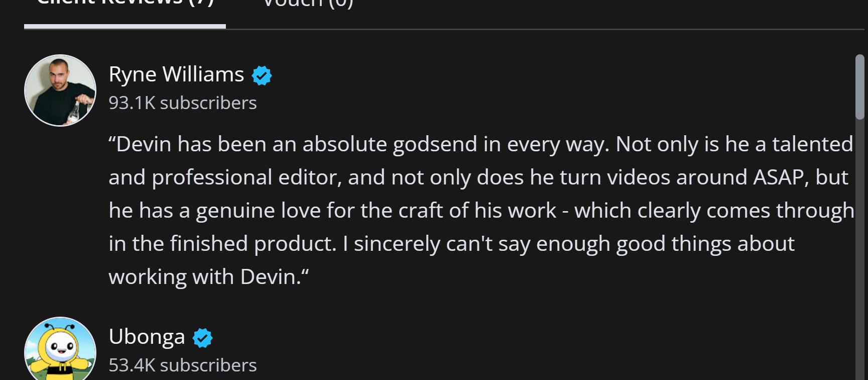Open the Client Reviews tab
868x380 pixels.
125,4
